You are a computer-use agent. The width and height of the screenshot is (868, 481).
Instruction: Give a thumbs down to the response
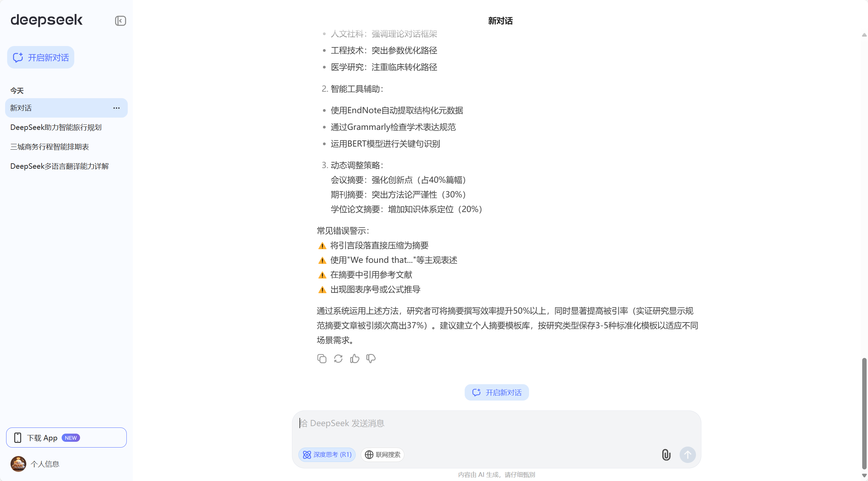[x=370, y=358]
